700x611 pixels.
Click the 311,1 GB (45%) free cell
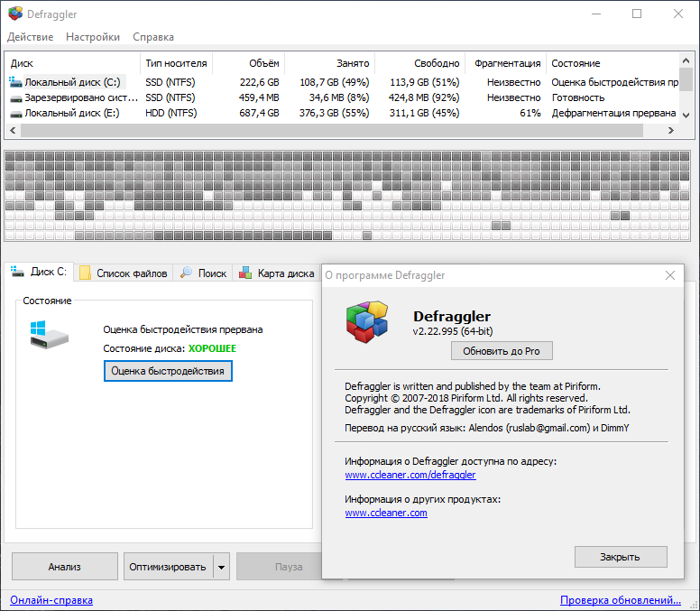click(x=424, y=113)
